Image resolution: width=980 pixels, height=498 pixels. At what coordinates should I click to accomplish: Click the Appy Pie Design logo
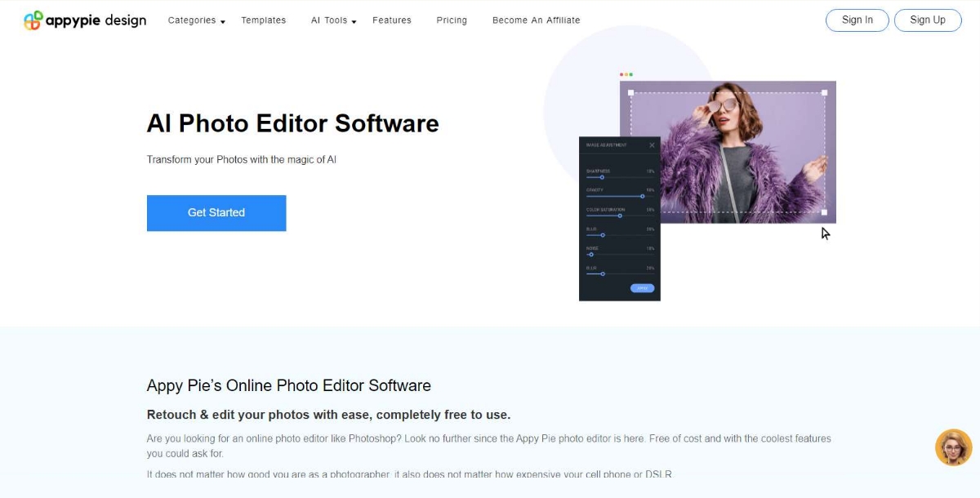85,20
